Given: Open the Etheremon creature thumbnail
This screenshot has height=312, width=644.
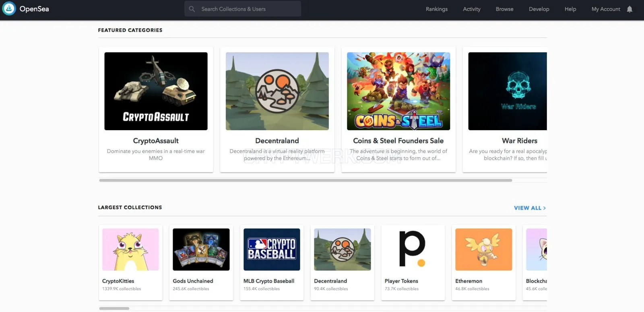Looking at the screenshot, I should (484, 250).
